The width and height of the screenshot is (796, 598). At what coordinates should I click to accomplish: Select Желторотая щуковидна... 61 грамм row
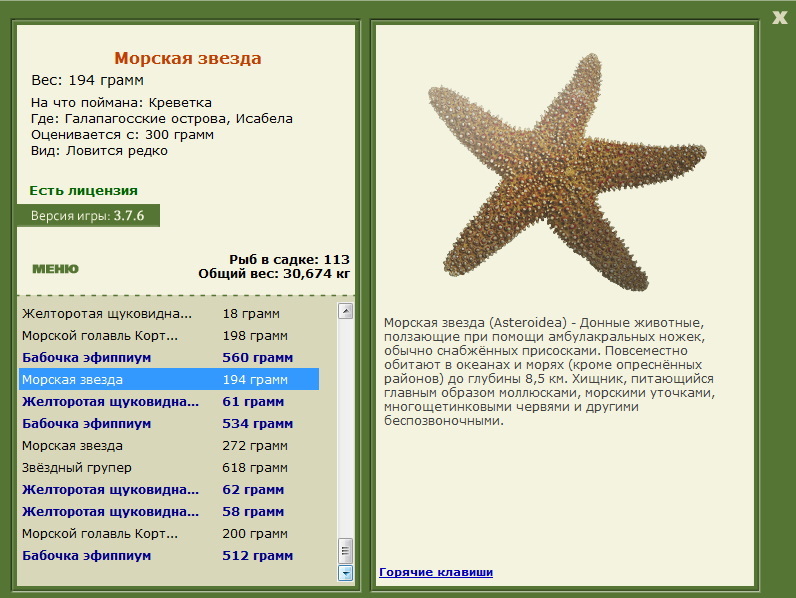169,402
